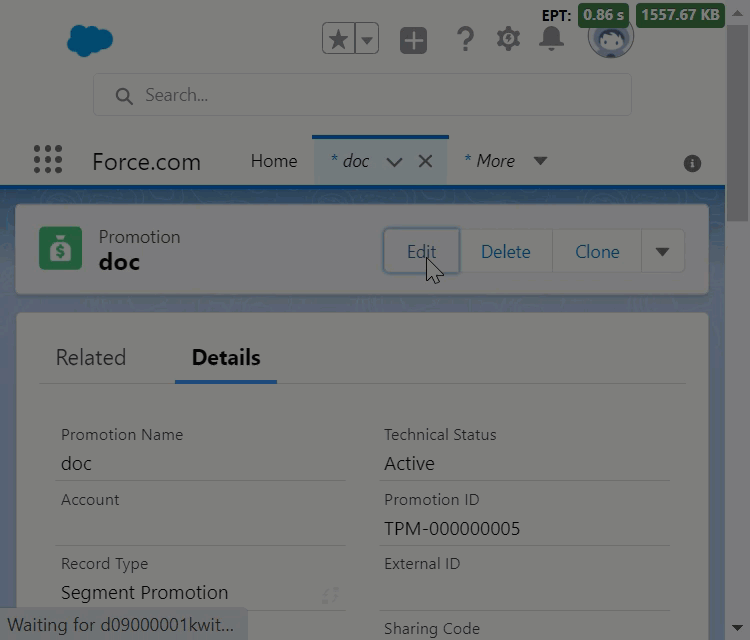
Task: Open the App Launcher dots grid
Action: tap(47, 160)
